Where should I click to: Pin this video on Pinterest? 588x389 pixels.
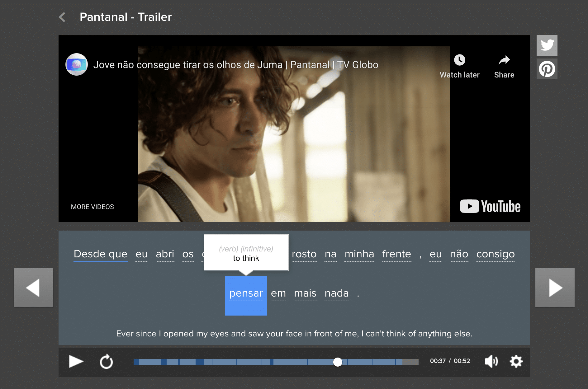click(547, 69)
